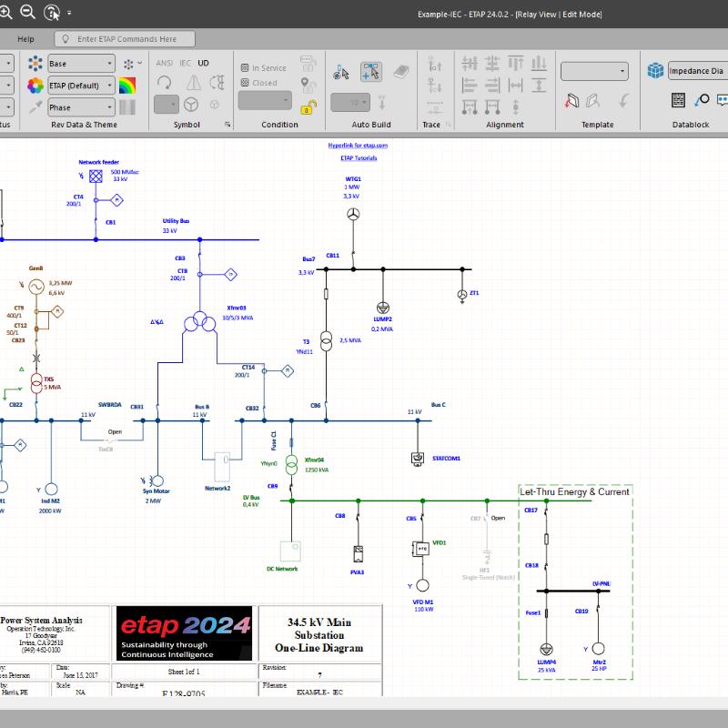Click the align top edges icon

(x=516, y=63)
